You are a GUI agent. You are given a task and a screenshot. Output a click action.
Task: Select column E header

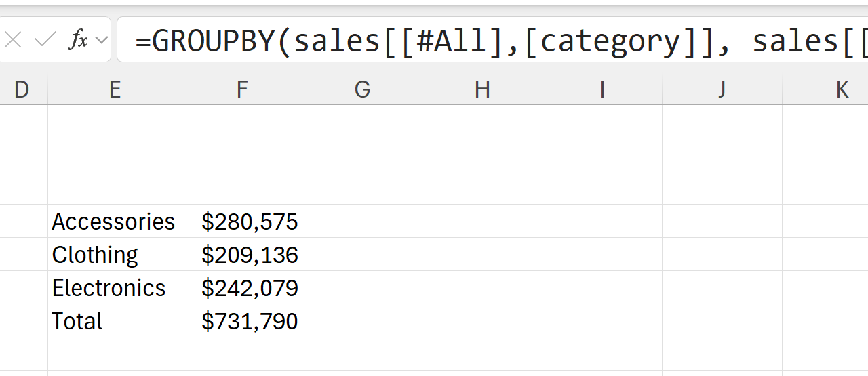pos(115,89)
